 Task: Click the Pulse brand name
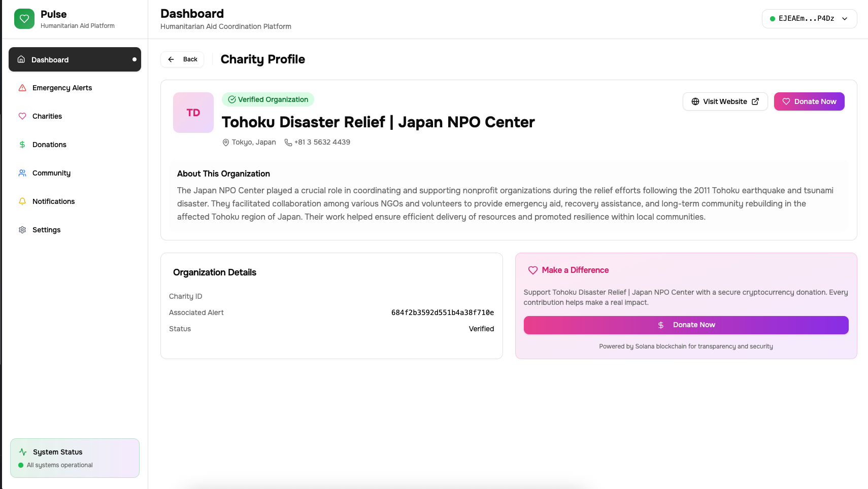pyautogui.click(x=54, y=14)
